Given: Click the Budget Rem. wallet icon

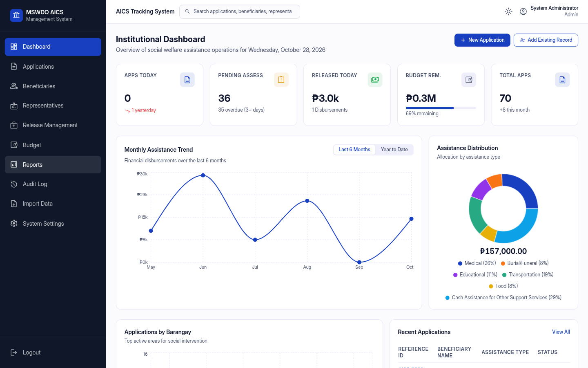Looking at the screenshot, I should (469, 80).
